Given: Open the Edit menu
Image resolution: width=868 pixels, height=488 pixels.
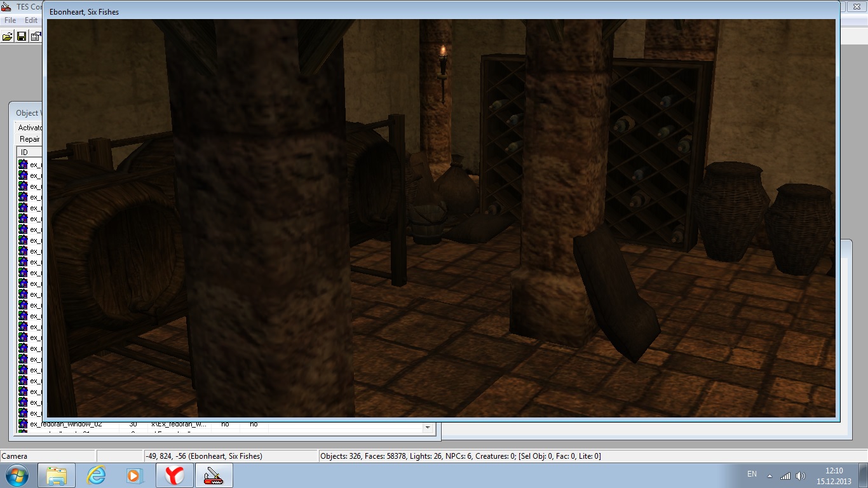Looking at the screenshot, I should 31,21.
